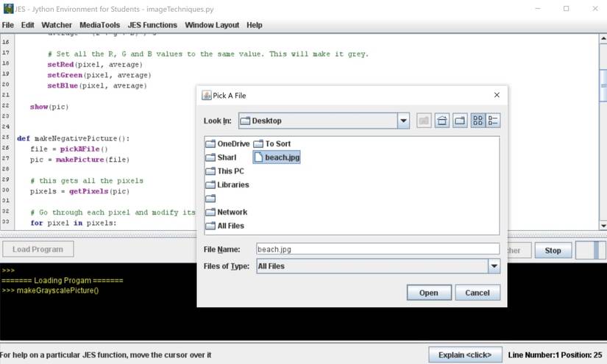Click the JES application icon in title bar

point(8,9)
